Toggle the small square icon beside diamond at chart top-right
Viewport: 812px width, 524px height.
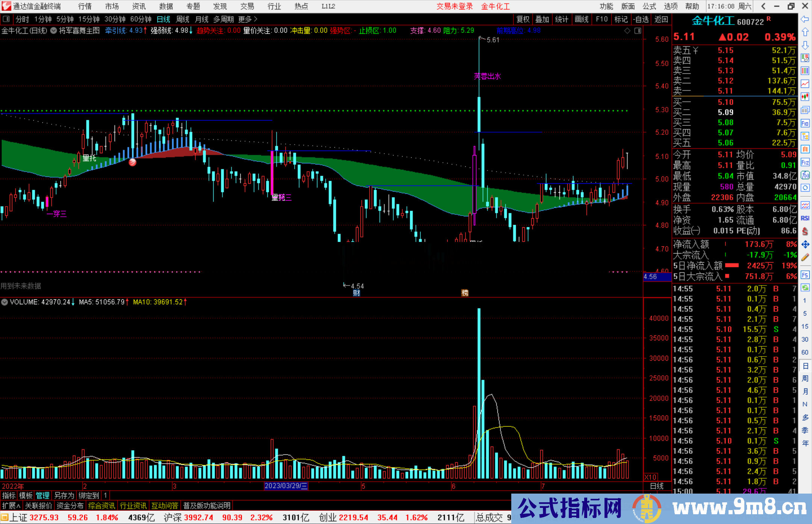click(x=638, y=31)
